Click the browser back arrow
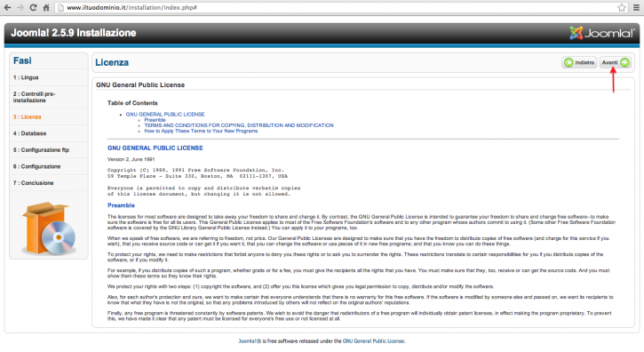The width and height of the screenshot is (644, 352). 7,7
